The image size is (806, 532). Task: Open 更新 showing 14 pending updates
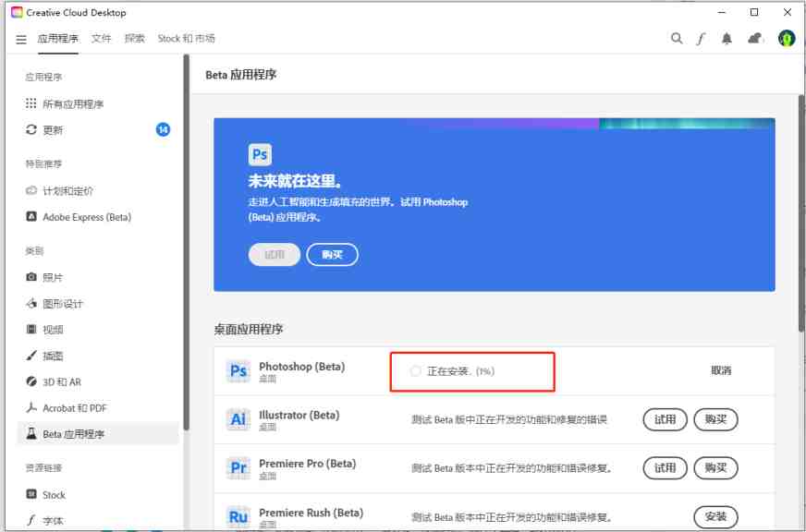pos(52,129)
